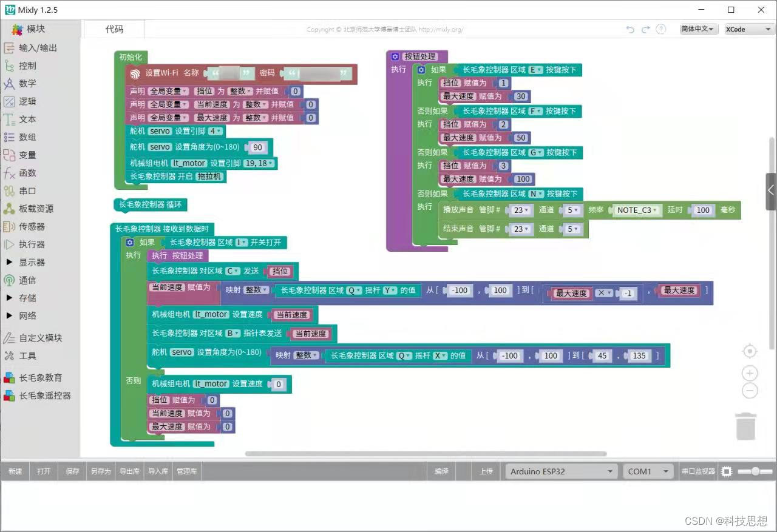Click the redo arrow icon
This screenshot has height=532, width=777.
coord(646,29)
